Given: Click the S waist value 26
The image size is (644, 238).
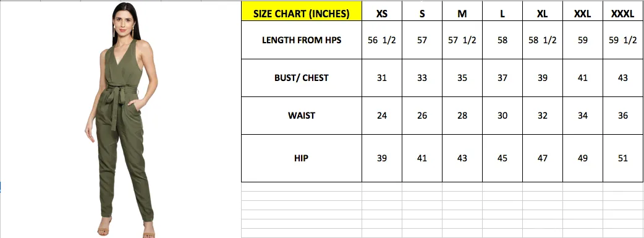Looking at the screenshot, I should (422, 116).
